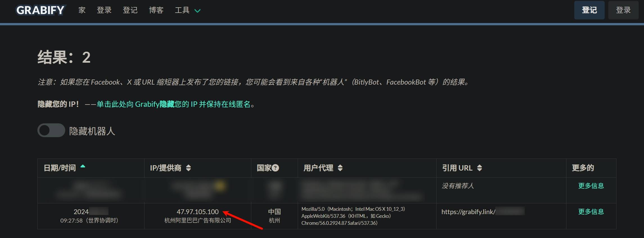Go to 家 in the navigation bar
644x238 pixels.
82,10
